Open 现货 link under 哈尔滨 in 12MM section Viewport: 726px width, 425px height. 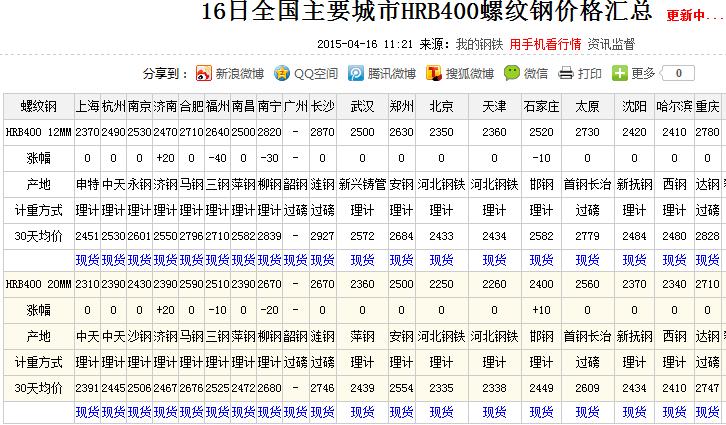pyautogui.click(x=674, y=260)
